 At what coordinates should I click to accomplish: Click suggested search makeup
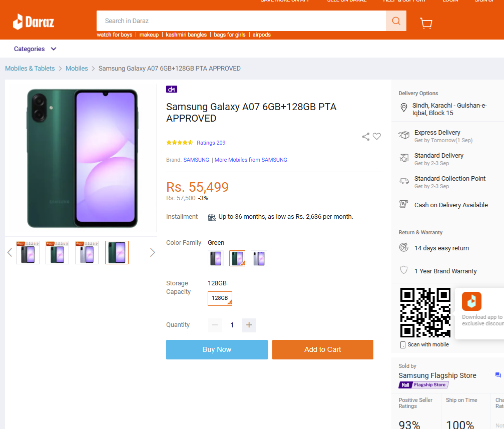pos(149,35)
